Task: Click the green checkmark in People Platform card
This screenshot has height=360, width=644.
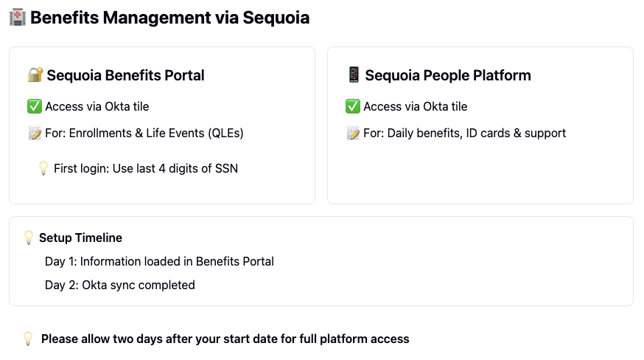Action: coord(353,106)
